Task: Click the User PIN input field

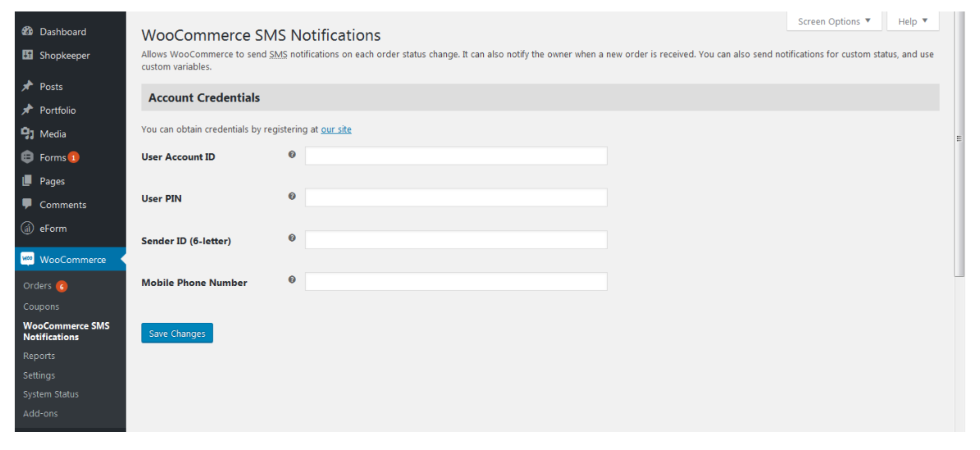Action: (x=456, y=198)
